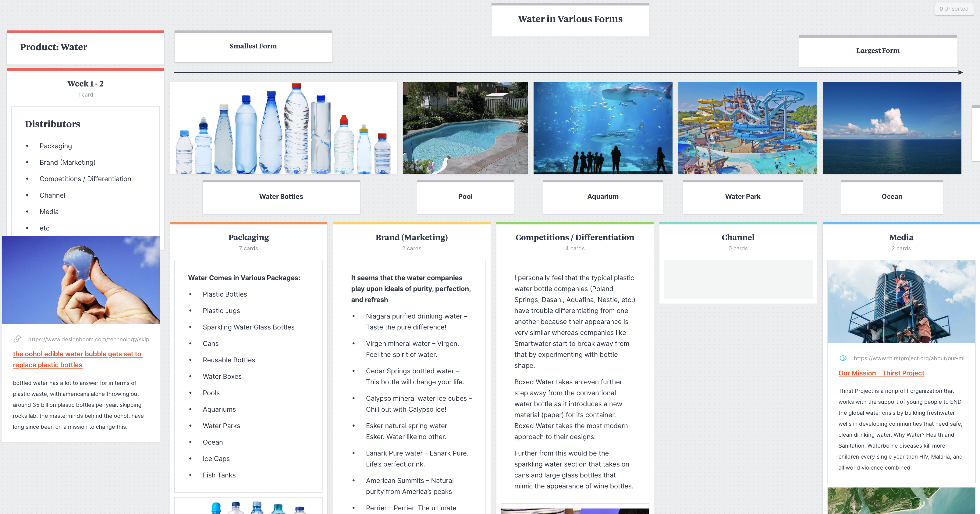Screen dimensions: 980x514
Task: Select the ocean photo
Action: [891, 128]
